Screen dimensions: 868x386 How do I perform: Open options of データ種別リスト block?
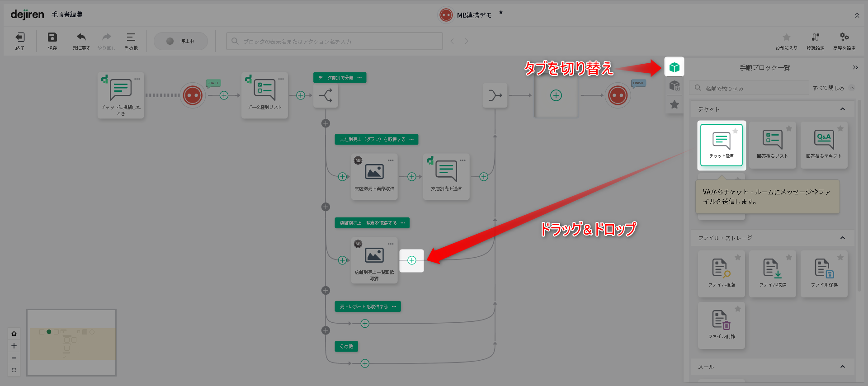pos(281,79)
